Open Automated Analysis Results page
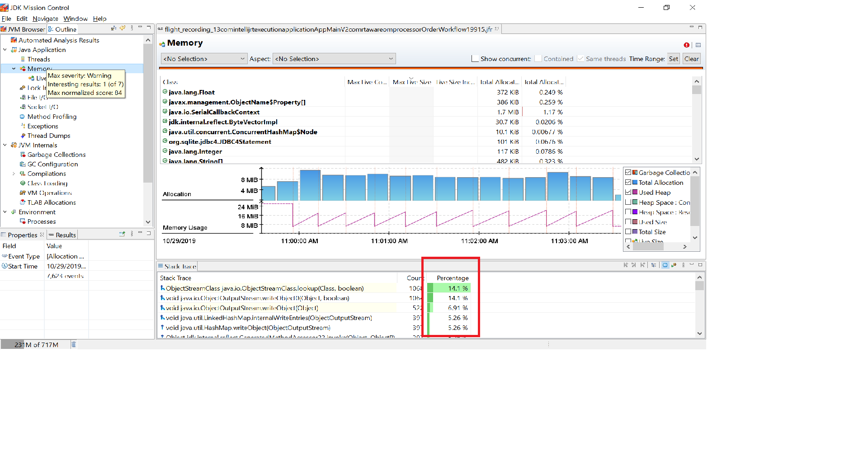 (58, 40)
